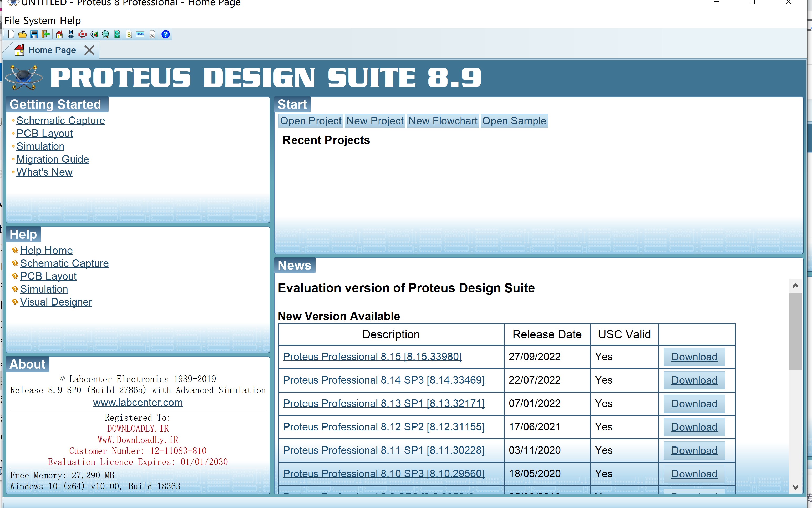Image resolution: width=812 pixels, height=508 pixels.
Task: Close the Home Page tab with the X
Action: point(89,50)
